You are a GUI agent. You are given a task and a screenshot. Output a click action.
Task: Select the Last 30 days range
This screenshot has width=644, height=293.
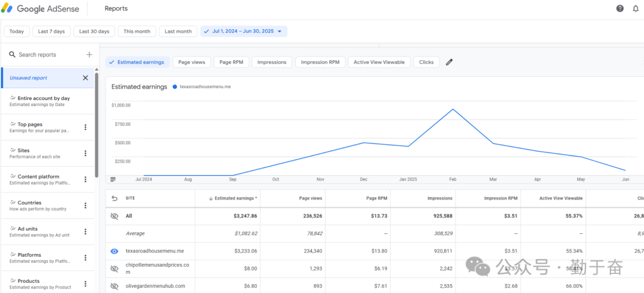pos(94,31)
